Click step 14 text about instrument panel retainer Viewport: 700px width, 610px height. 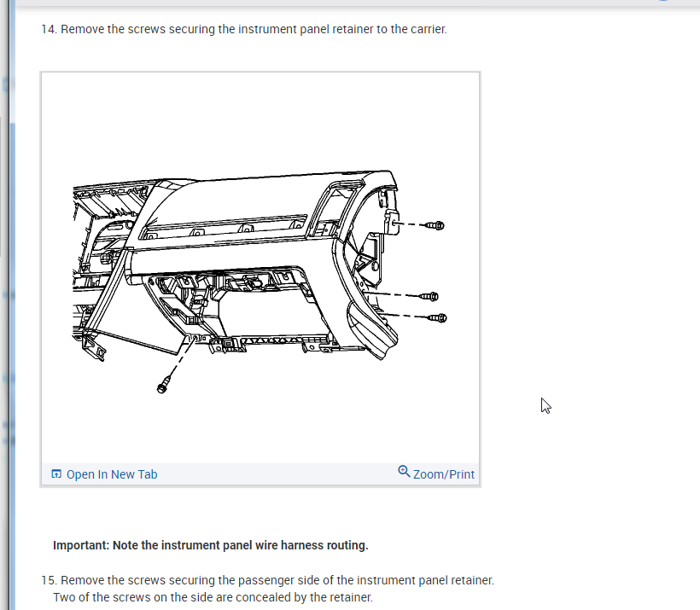[244, 30]
